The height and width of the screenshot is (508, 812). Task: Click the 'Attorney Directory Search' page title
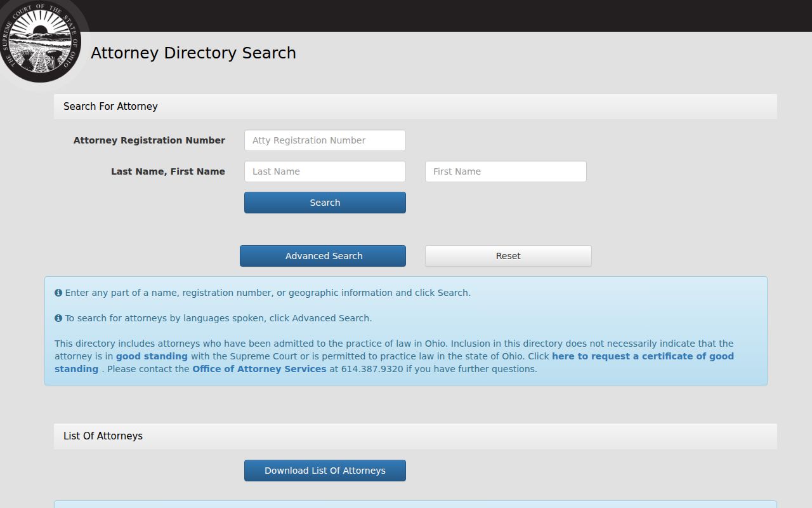193,53
